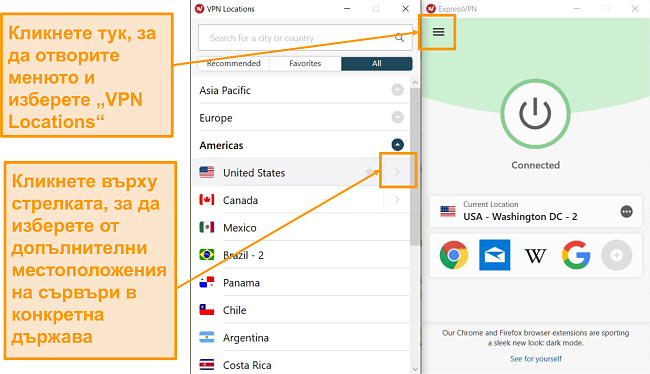Click USA - Washington DC - 2 location

point(520,217)
